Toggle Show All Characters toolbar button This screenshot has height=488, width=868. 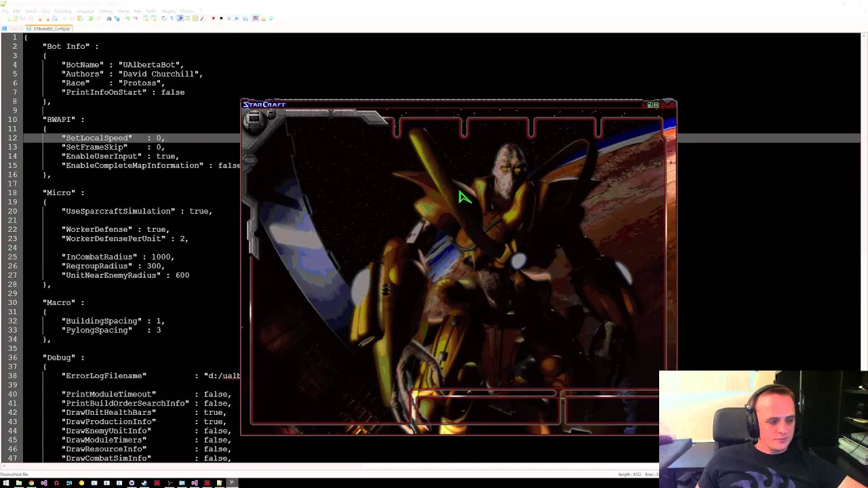pyautogui.click(x=172, y=18)
